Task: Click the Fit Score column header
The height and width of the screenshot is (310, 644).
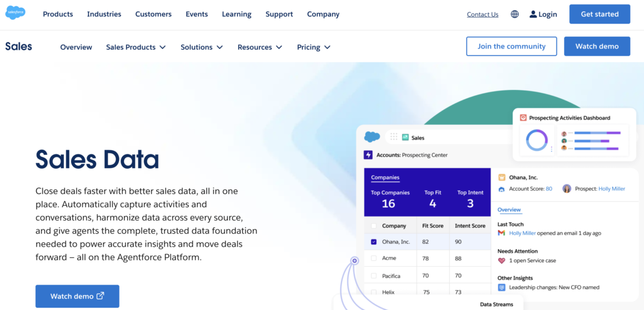Action: [x=433, y=226]
